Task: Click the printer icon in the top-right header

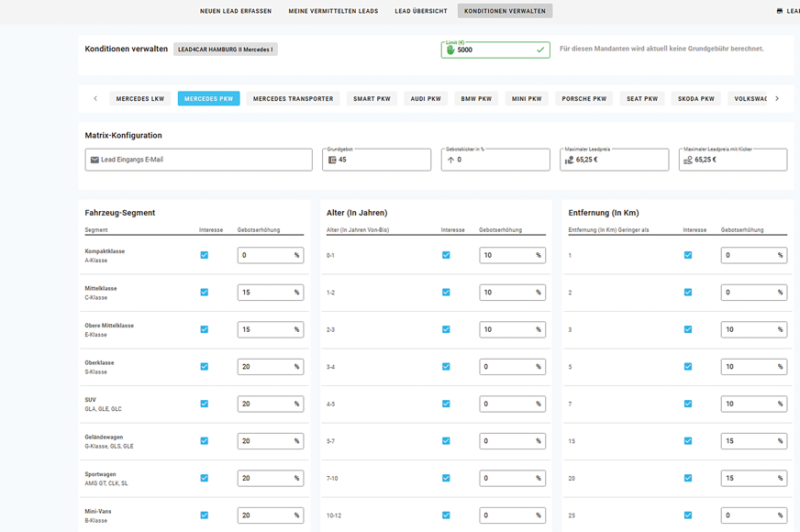Action: coord(780,11)
